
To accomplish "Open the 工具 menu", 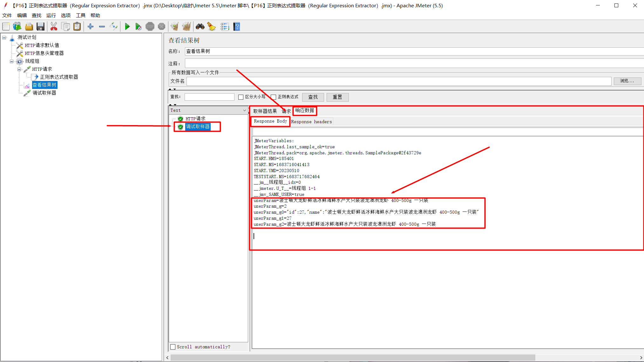I will tap(81, 15).
